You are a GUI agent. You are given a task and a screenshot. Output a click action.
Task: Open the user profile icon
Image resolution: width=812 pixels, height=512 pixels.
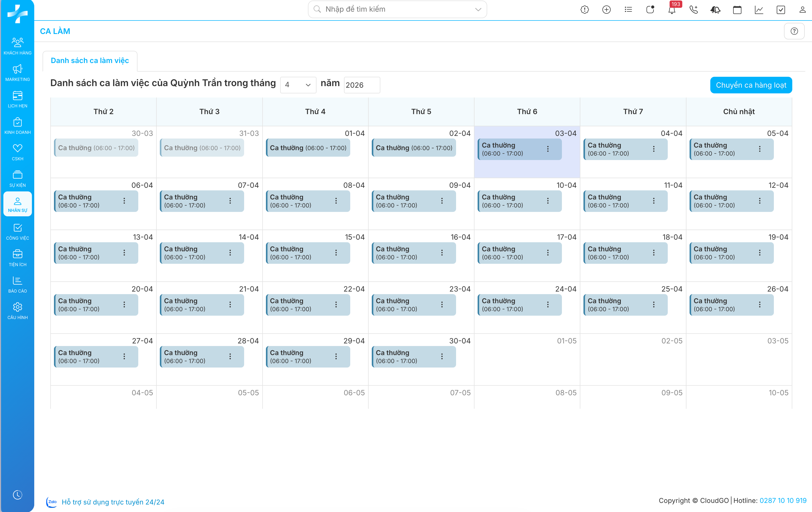pyautogui.click(x=802, y=10)
